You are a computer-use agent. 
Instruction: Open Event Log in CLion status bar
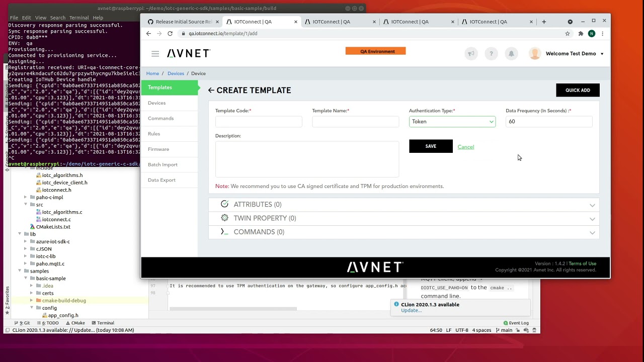[516, 323]
